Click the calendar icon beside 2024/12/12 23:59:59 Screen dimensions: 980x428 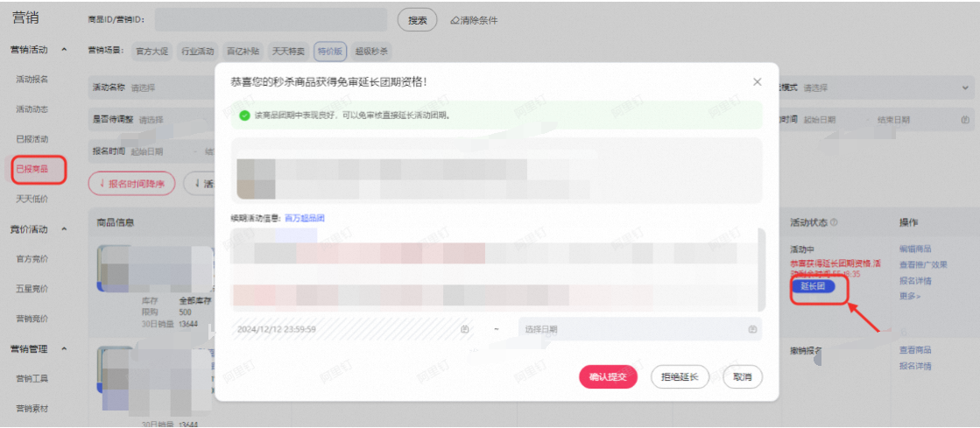point(464,328)
